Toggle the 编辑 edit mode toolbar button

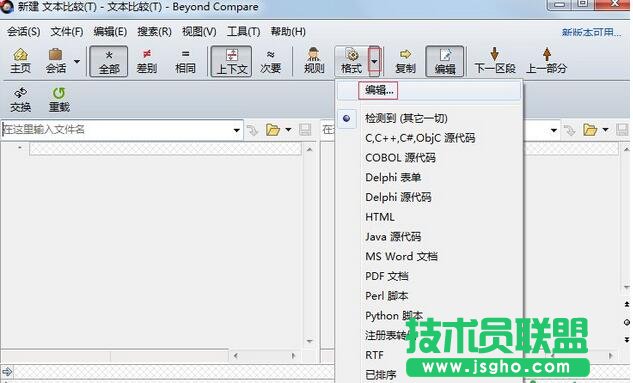point(445,61)
